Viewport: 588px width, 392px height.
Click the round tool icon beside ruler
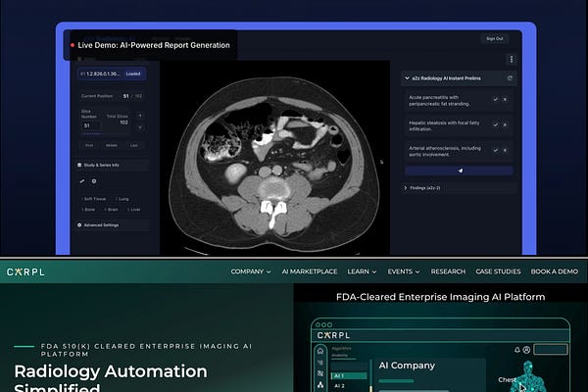tap(94, 181)
